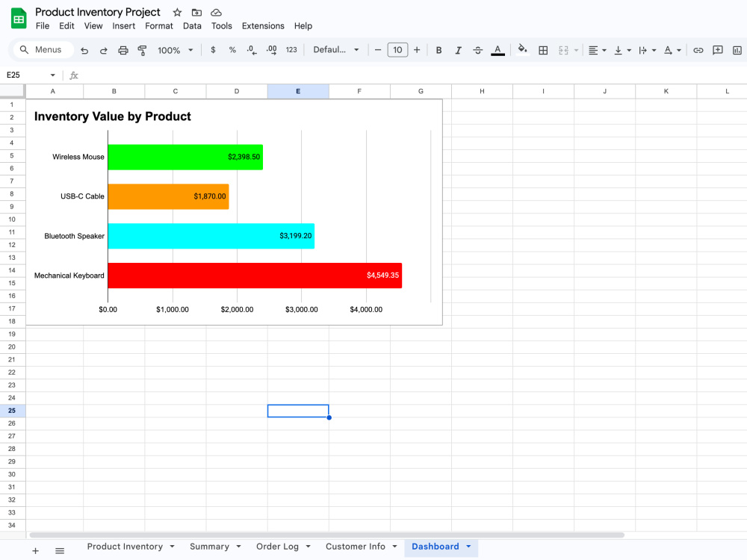This screenshot has height=560, width=747.
Task: Open horizontal align dropdown
Action: coord(598,50)
